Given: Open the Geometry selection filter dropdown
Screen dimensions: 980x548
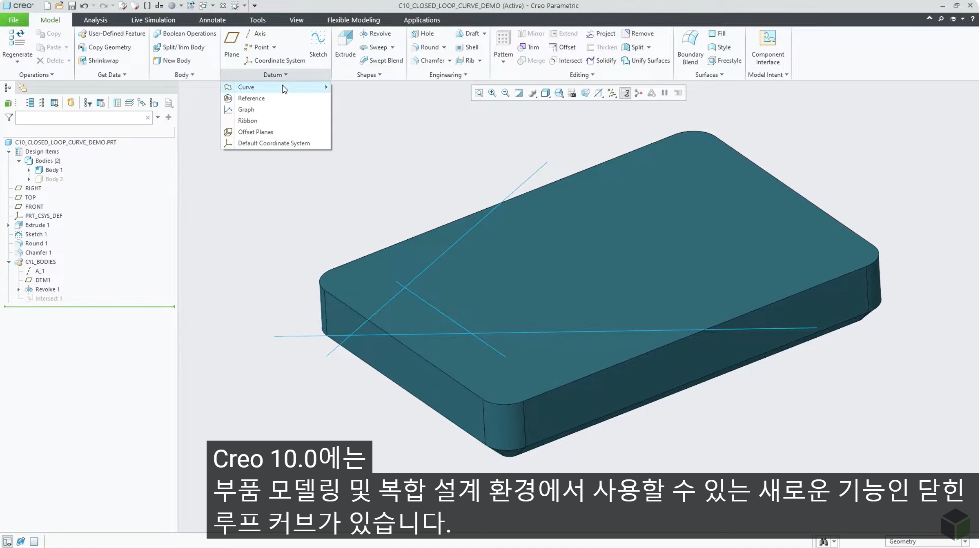Looking at the screenshot, I should 965,541.
